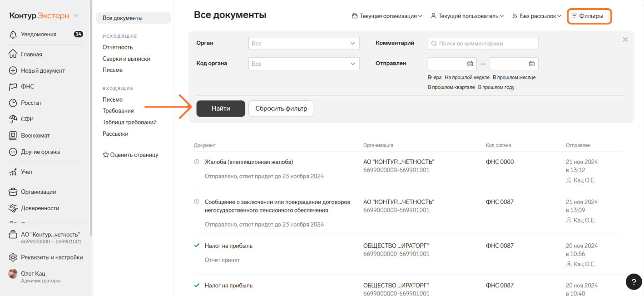This screenshot has width=644, height=296.
Task: Click the Новый документ plus icon
Action: point(13,70)
